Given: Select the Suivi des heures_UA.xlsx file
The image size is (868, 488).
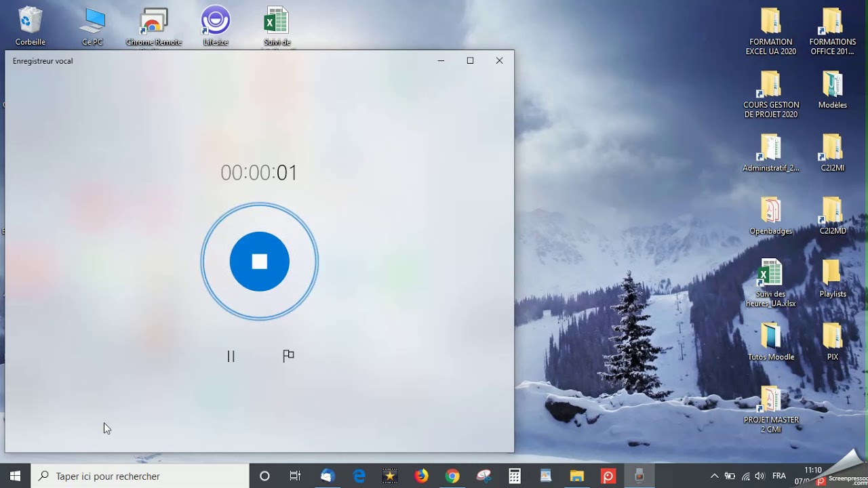Looking at the screenshot, I should click(x=771, y=283).
